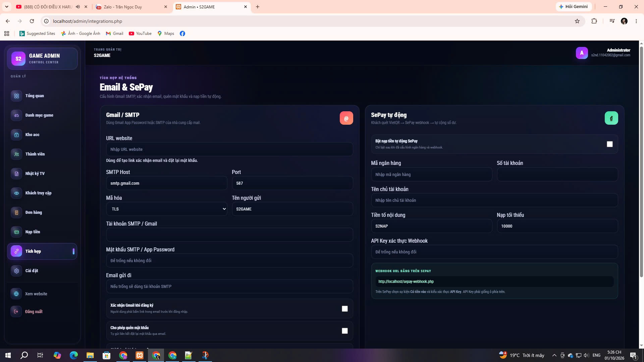This screenshot has height=362, width=644.
Task: Click the Gmail SMTP @ card icon
Action: [346, 118]
